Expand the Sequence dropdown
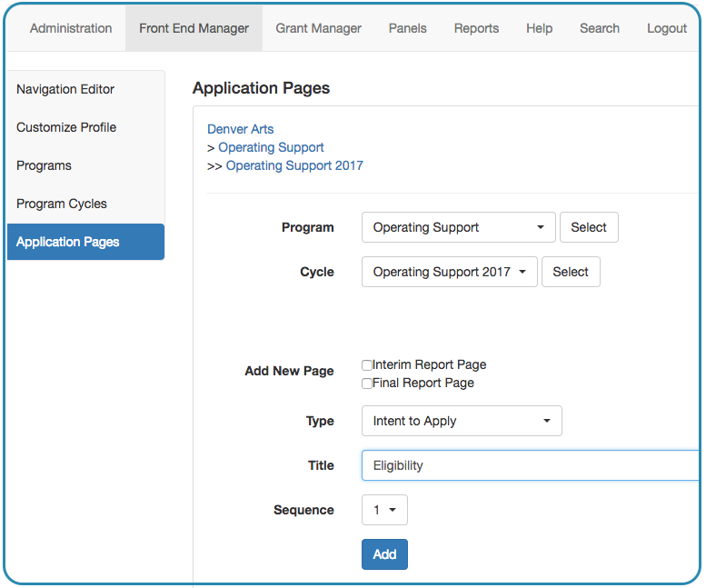The image size is (706, 588). (x=384, y=510)
